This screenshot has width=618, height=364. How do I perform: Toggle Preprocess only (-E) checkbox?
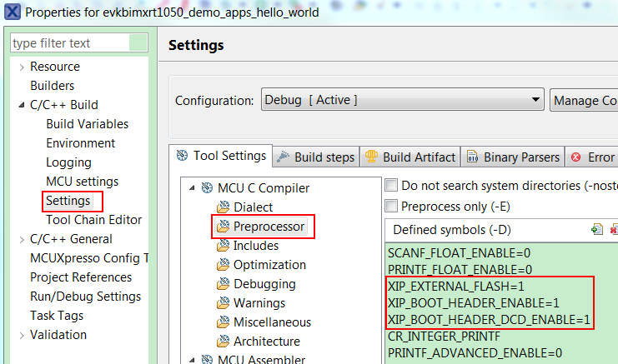[391, 206]
